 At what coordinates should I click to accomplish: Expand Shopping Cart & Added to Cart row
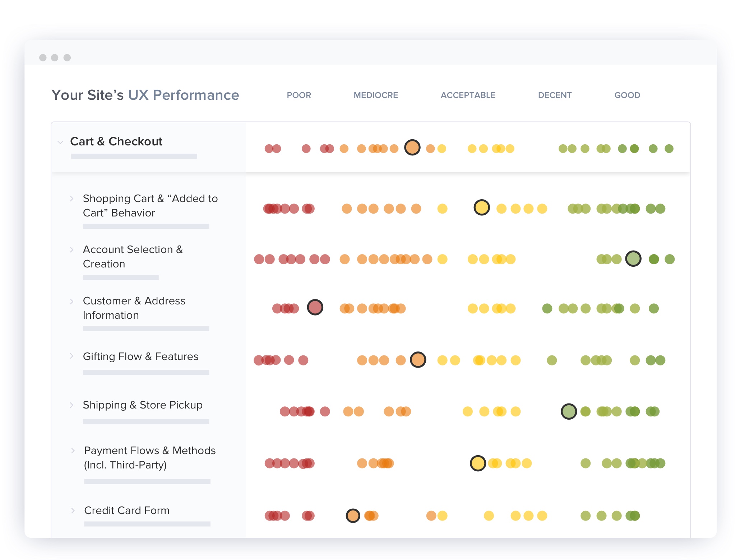(x=71, y=199)
